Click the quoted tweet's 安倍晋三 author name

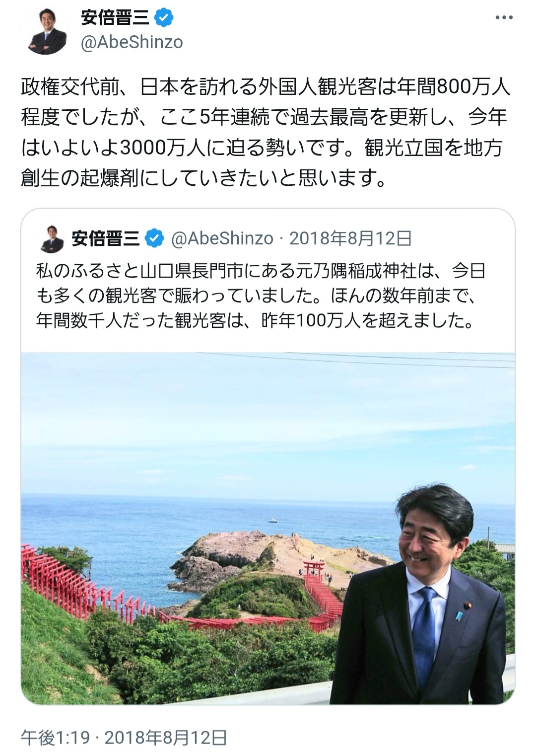[106, 239]
